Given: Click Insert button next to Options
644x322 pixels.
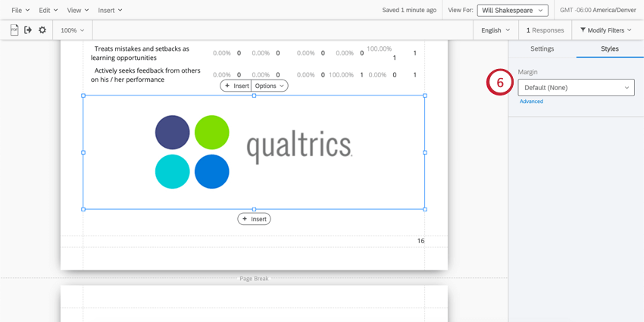Looking at the screenshot, I should click(236, 86).
